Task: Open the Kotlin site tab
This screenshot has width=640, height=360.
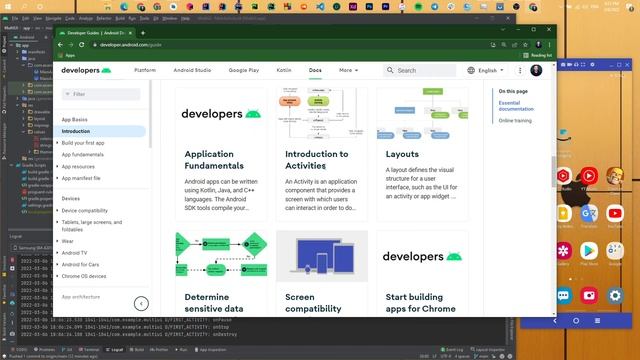Action: coord(284,70)
